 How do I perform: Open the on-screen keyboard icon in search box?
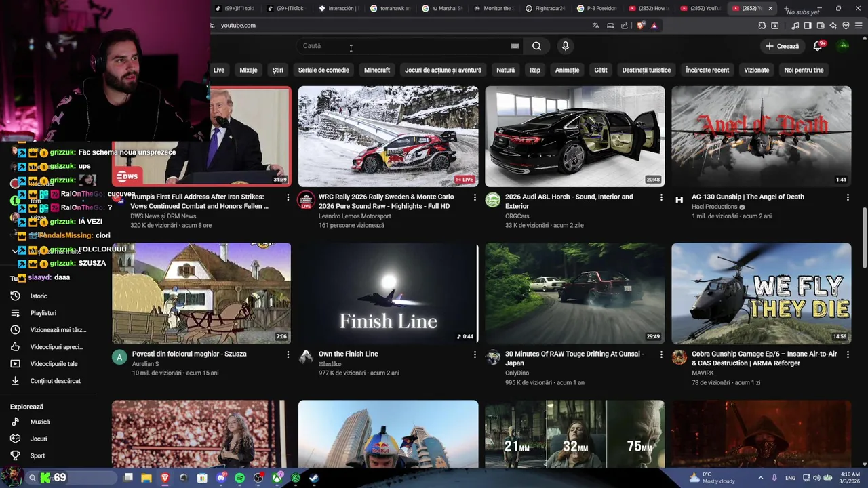(515, 46)
